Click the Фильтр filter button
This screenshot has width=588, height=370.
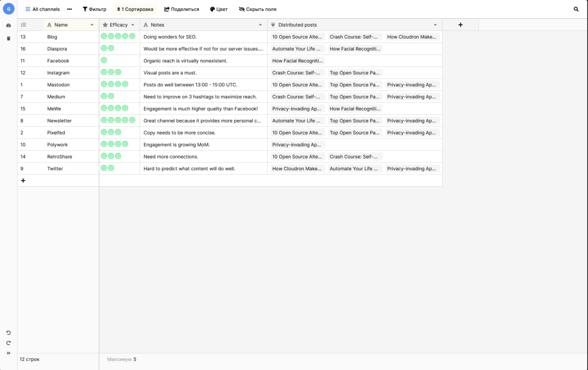point(94,9)
